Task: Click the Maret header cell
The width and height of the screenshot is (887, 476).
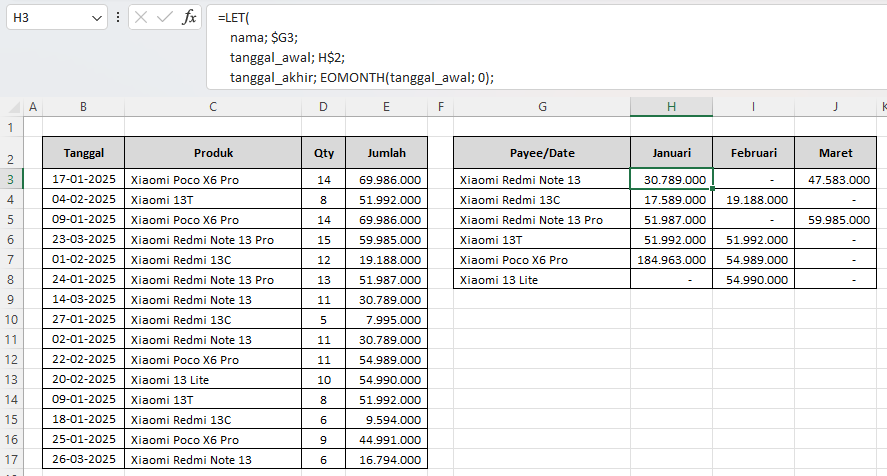Action: pos(836,153)
